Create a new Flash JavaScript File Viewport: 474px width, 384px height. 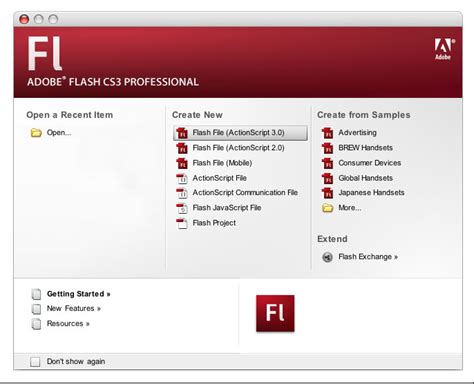pyautogui.click(x=227, y=208)
